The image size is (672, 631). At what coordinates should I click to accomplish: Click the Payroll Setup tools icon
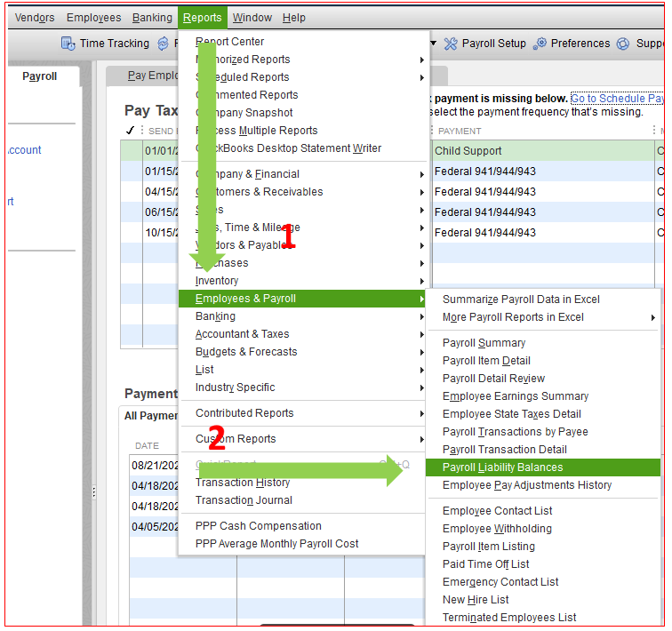tap(450, 44)
